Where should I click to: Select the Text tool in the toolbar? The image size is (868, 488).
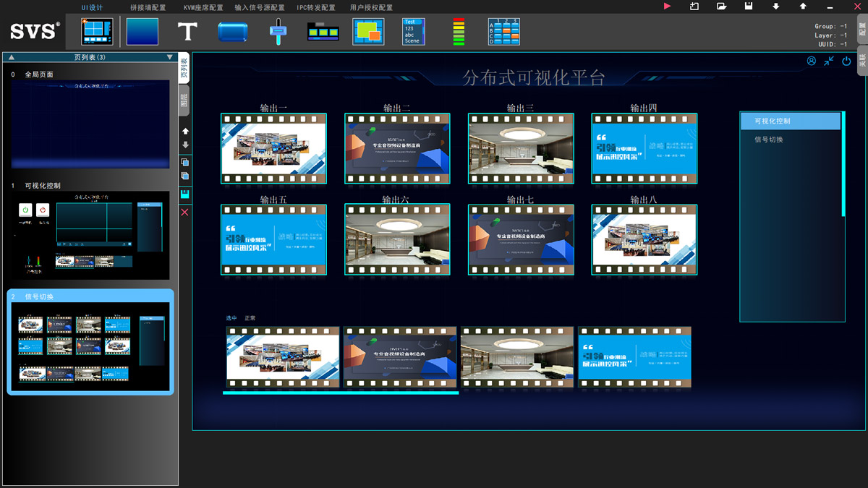coord(187,32)
